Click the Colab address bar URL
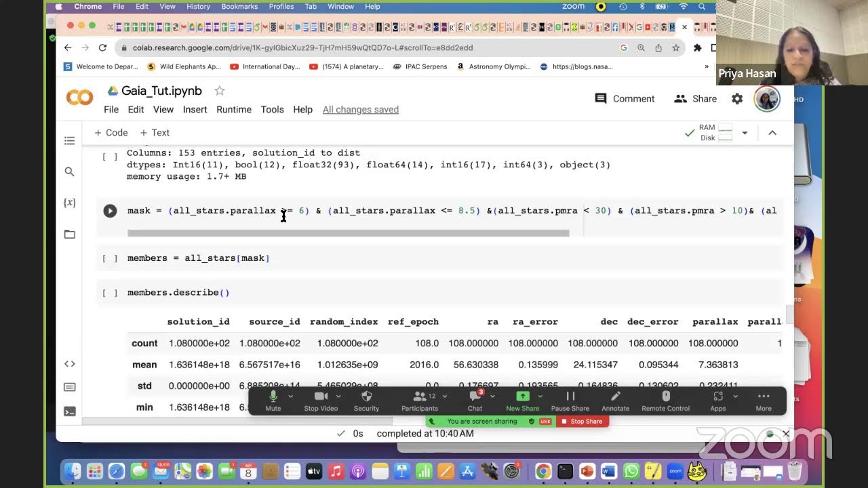The image size is (868, 488). pyautogui.click(x=302, y=47)
